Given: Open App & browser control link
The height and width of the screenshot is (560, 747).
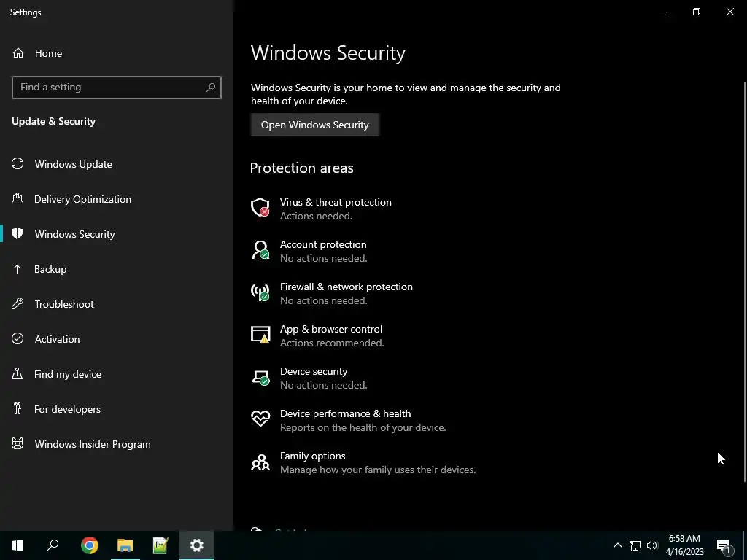Looking at the screenshot, I should click(x=331, y=329).
